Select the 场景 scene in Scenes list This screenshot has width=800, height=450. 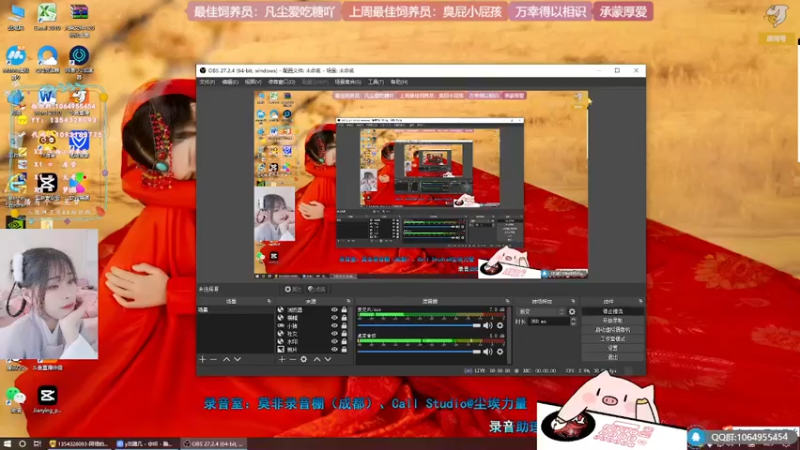point(236,310)
